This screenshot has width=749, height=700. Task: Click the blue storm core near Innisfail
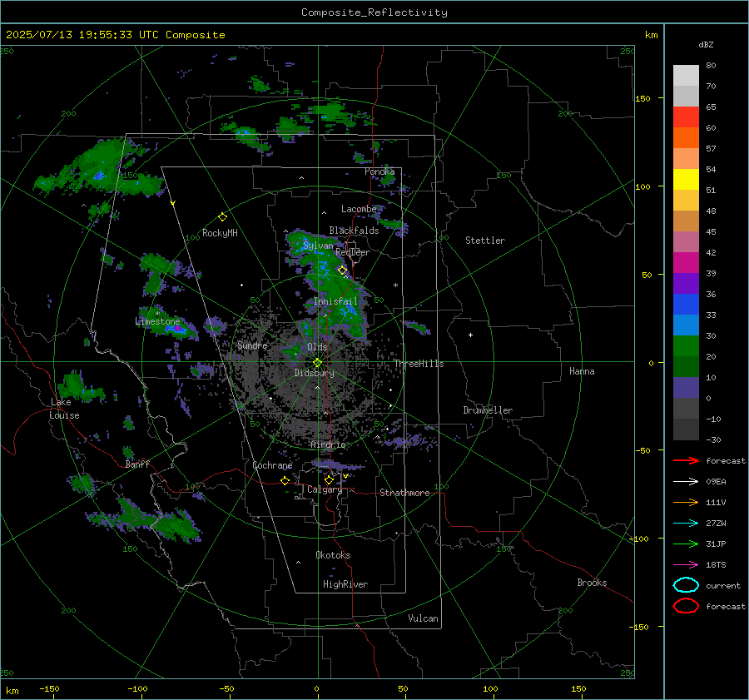click(x=350, y=310)
